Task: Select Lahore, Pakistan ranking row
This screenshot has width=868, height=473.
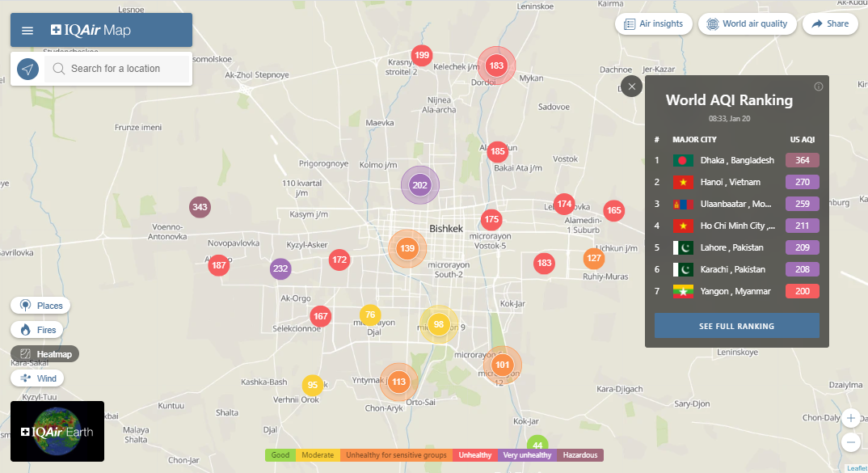Action: coord(736,247)
